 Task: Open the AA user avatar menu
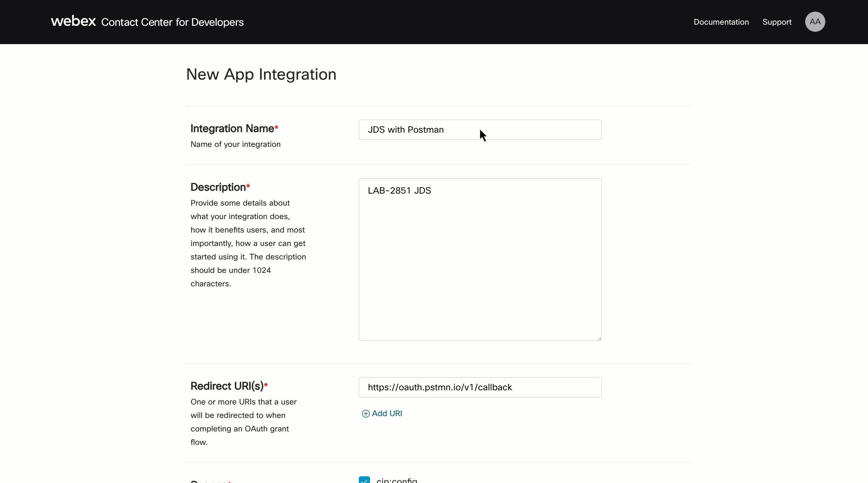(815, 22)
